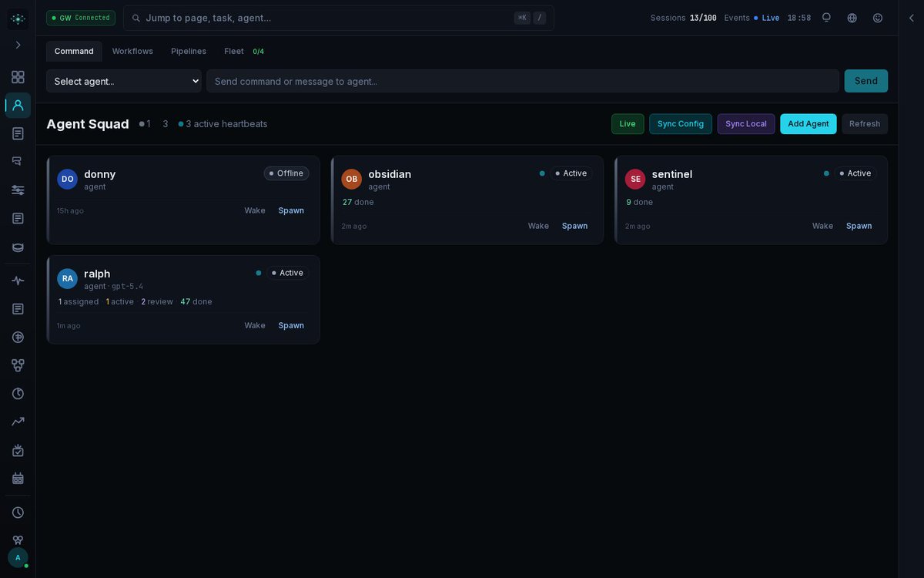Collapse the right panel chevron

tap(912, 18)
